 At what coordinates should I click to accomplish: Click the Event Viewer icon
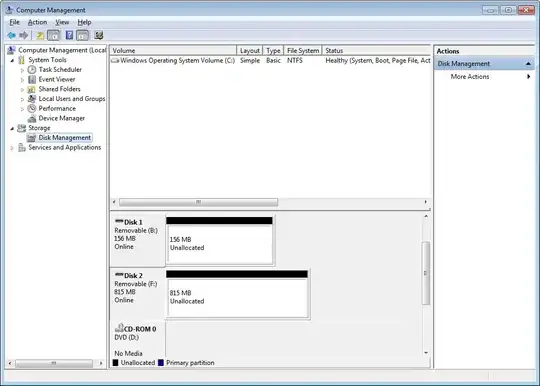click(32, 80)
